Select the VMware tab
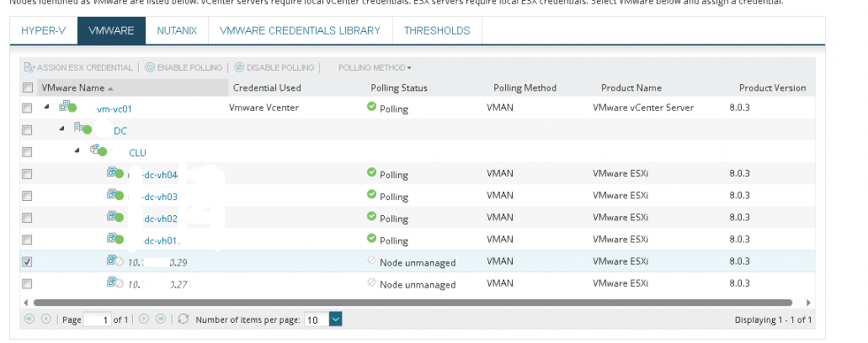 tap(111, 30)
